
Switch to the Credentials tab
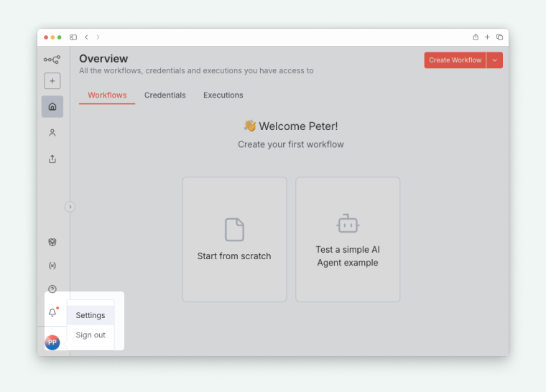pos(165,95)
